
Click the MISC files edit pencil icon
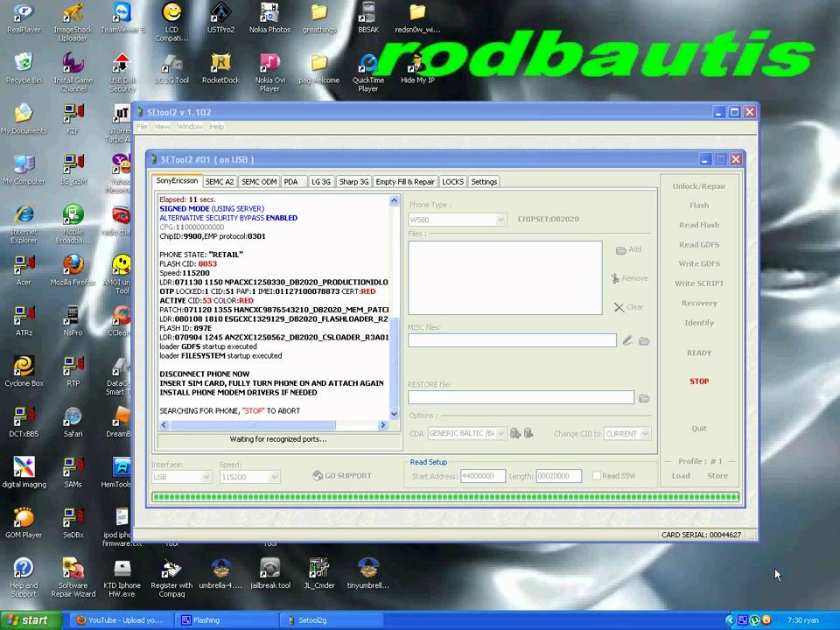pos(628,340)
